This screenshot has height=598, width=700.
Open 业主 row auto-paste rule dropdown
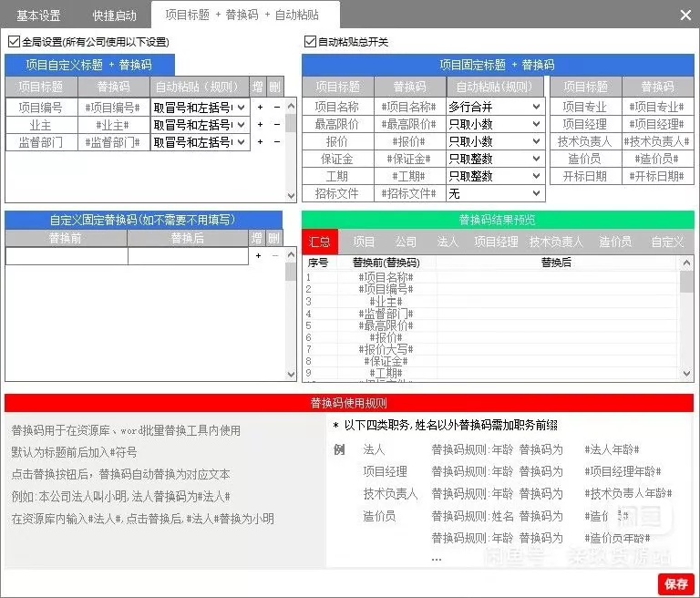pyautogui.click(x=200, y=125)
